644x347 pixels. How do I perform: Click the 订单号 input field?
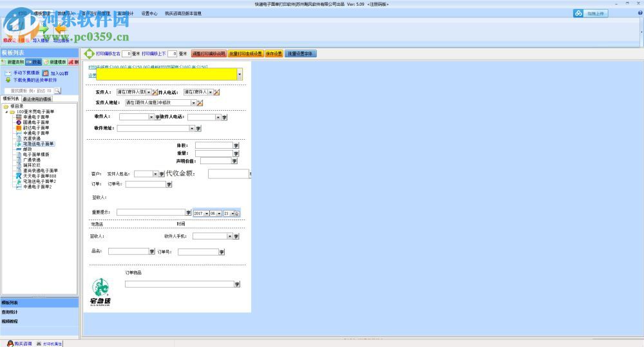(x=145, y=184)
